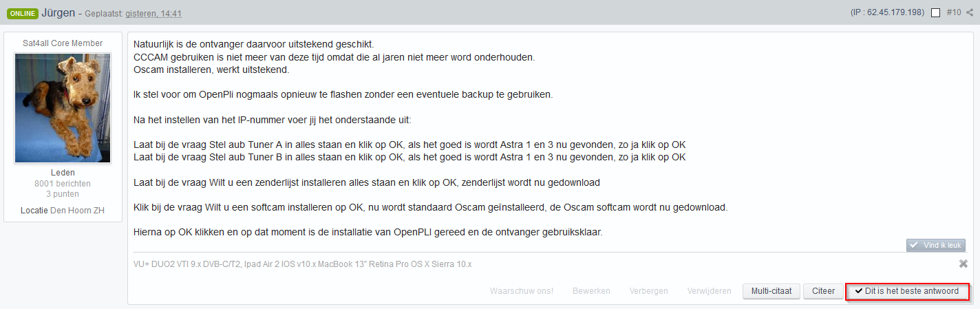
Task: Open the Jürgen username profile link
Action: [x=57, y=12]
